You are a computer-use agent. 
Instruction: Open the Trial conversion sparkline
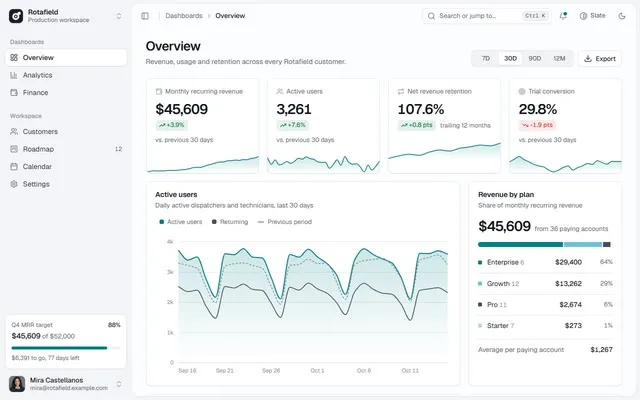[566, 164]
